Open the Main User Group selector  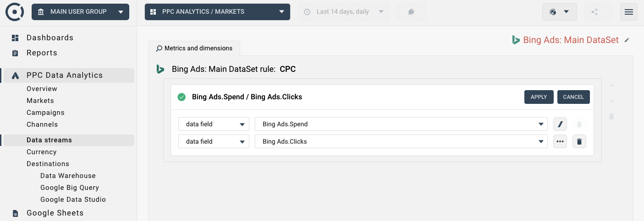pos(80,12)
